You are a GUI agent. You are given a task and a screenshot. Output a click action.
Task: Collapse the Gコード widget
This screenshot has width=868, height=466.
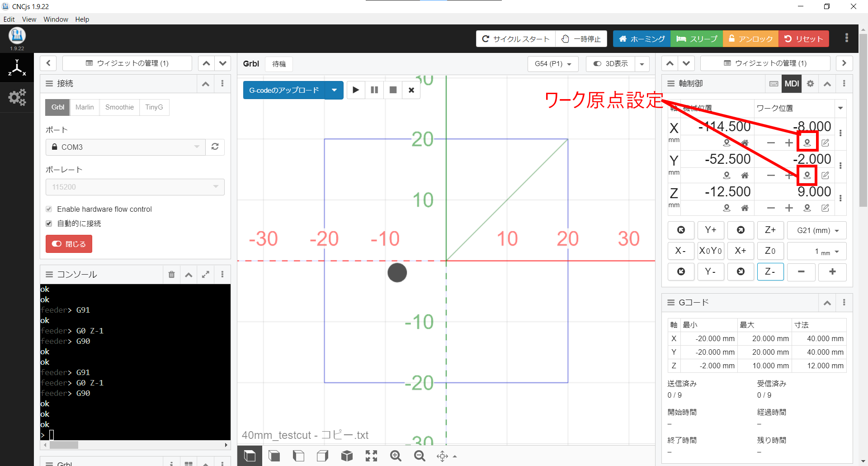pyautogui.click(x=827, y=303)
